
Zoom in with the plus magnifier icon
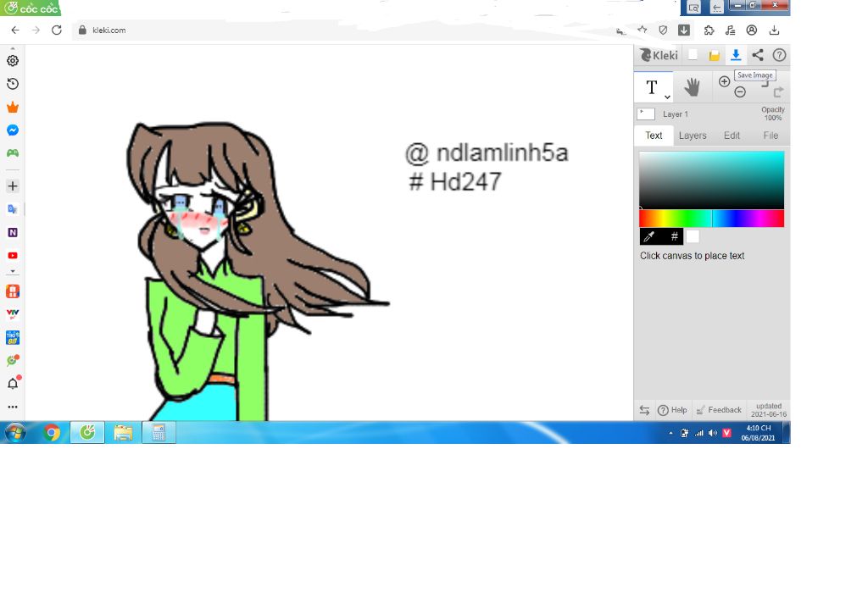pos(724,81)
